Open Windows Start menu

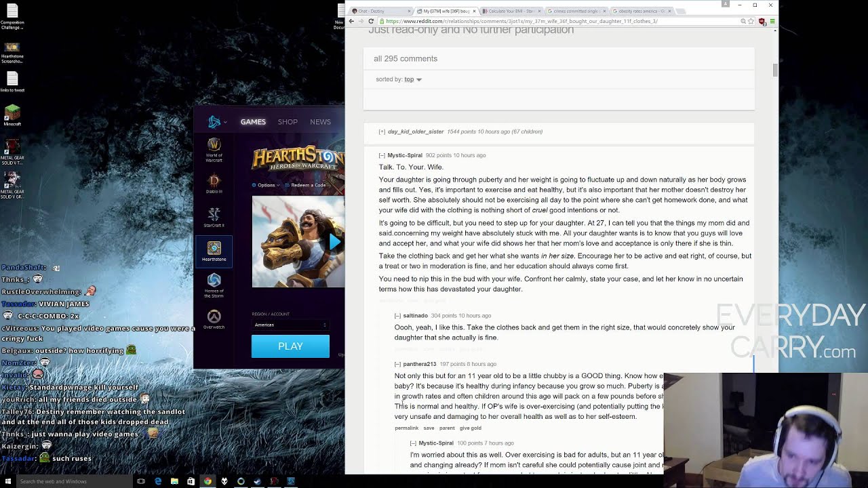(8, 481)
